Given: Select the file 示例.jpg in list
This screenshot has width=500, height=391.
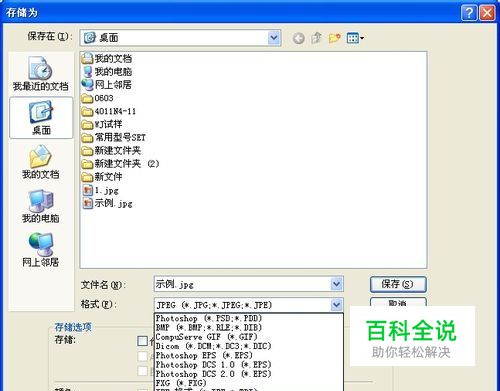Looking at the screenshot, I should click(x=107, y=203).
